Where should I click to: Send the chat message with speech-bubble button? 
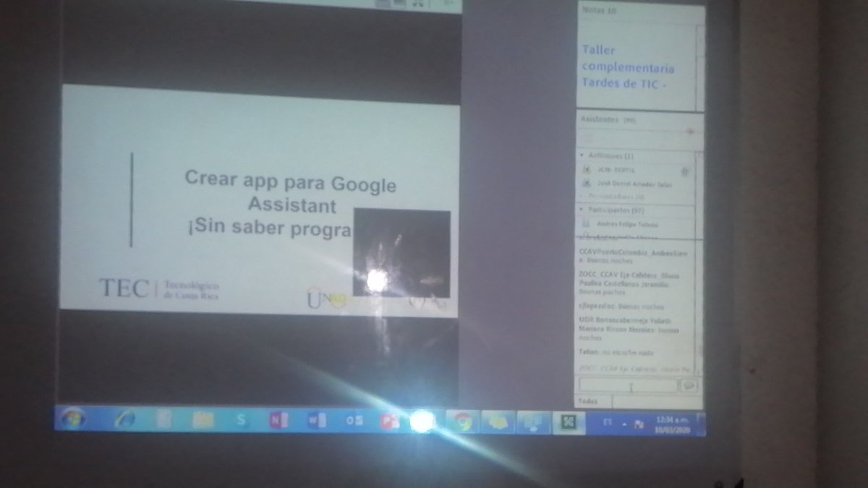pos(689,386)
